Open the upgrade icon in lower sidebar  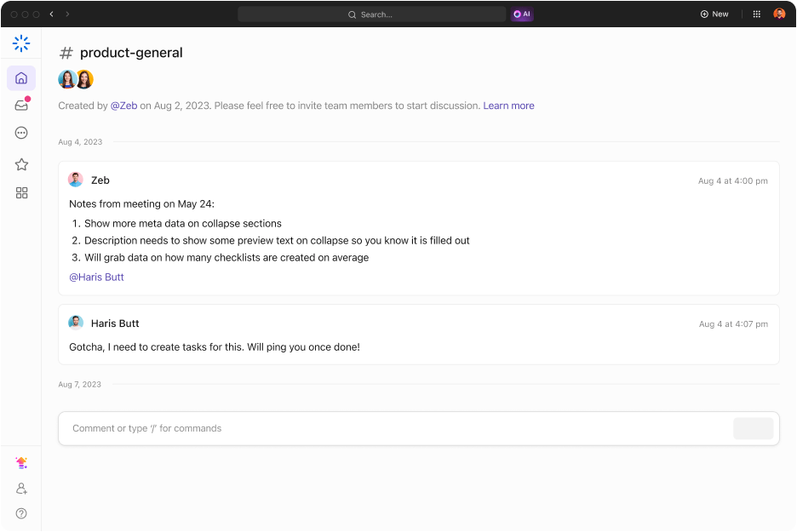click(x=21, y=463)
